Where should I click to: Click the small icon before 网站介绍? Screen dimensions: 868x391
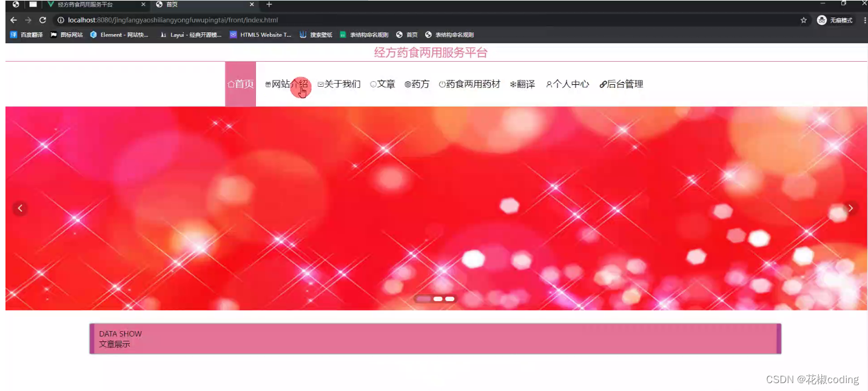(x=267, y=84)
